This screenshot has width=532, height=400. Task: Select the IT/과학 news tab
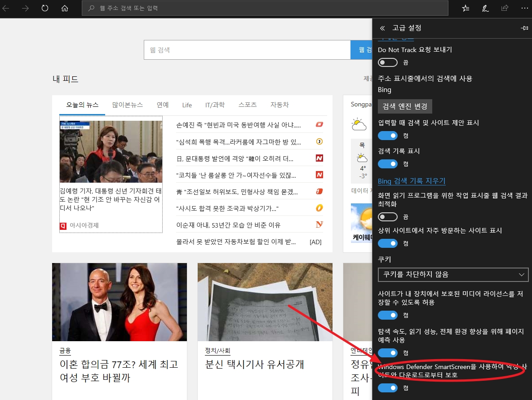pos(215,105)
